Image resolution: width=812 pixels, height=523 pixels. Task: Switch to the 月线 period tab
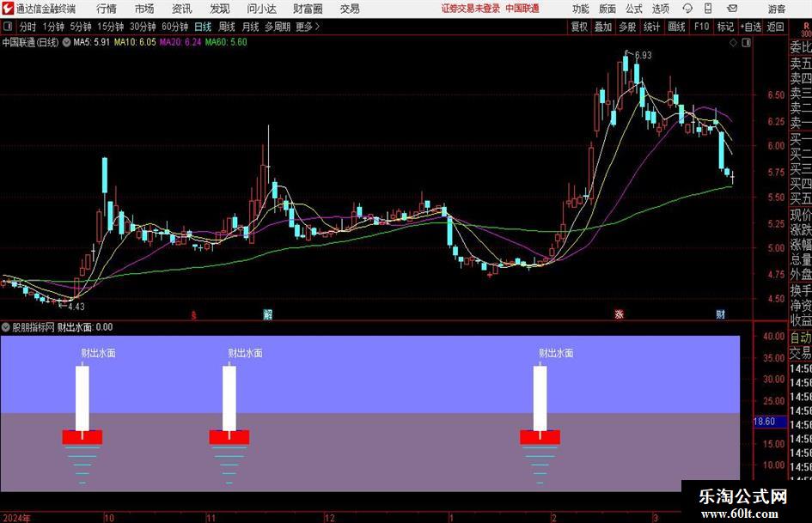[x=250, y=27]
